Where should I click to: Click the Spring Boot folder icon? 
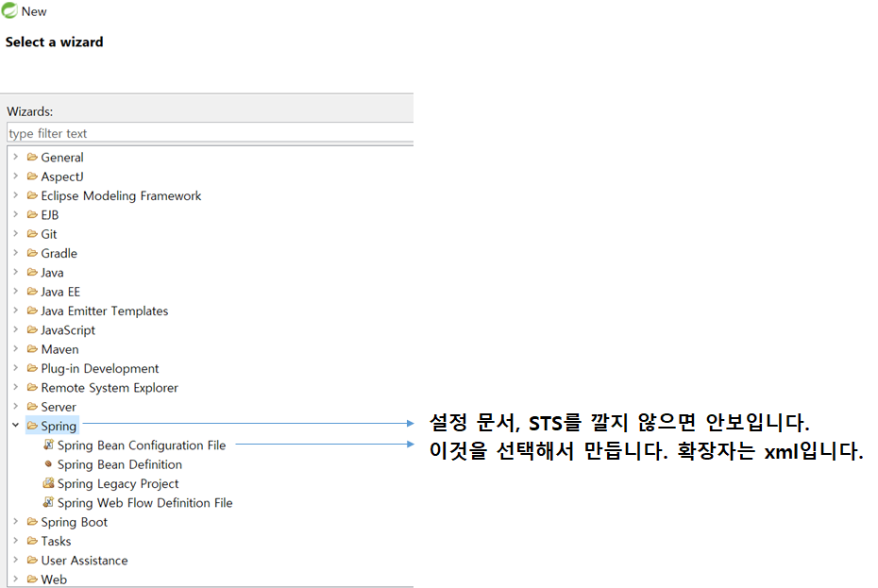32,522
